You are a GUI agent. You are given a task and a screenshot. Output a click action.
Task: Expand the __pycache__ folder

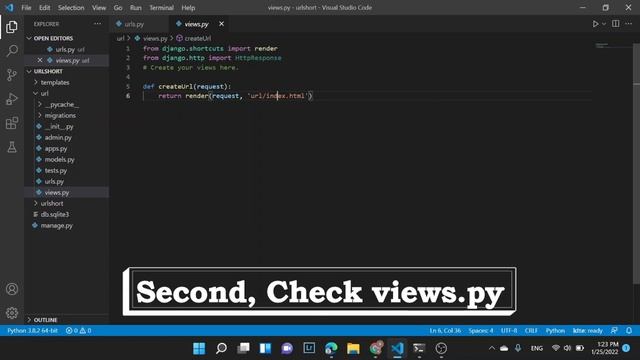tap(67, 104)
